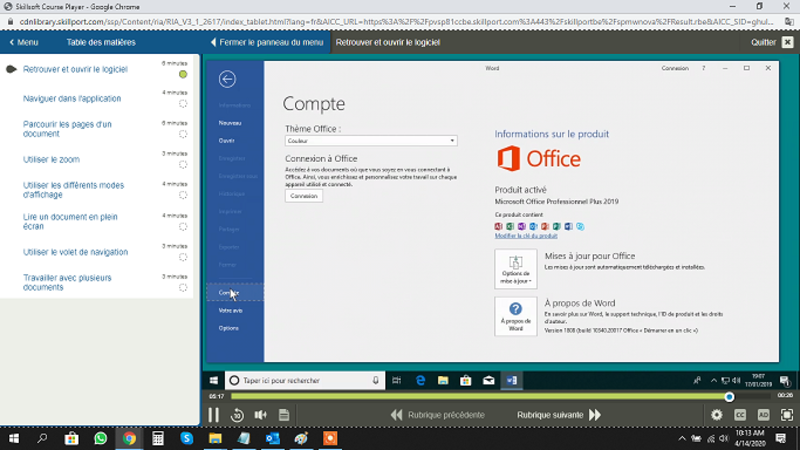The height and width of the screenshot is (450, 800).
Task: Click Store icon in video taskbar
Action: click(x=465, y=381)
